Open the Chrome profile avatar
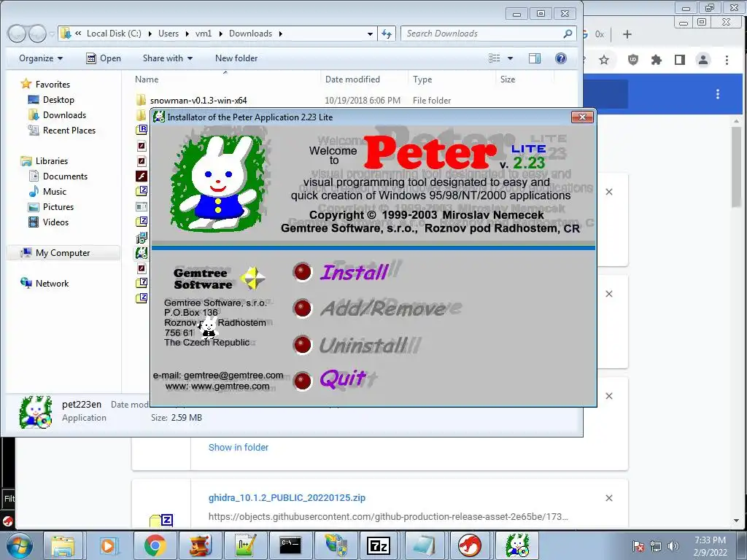The height and width of the screenshot is (560, 747). (x=703, y=60)
